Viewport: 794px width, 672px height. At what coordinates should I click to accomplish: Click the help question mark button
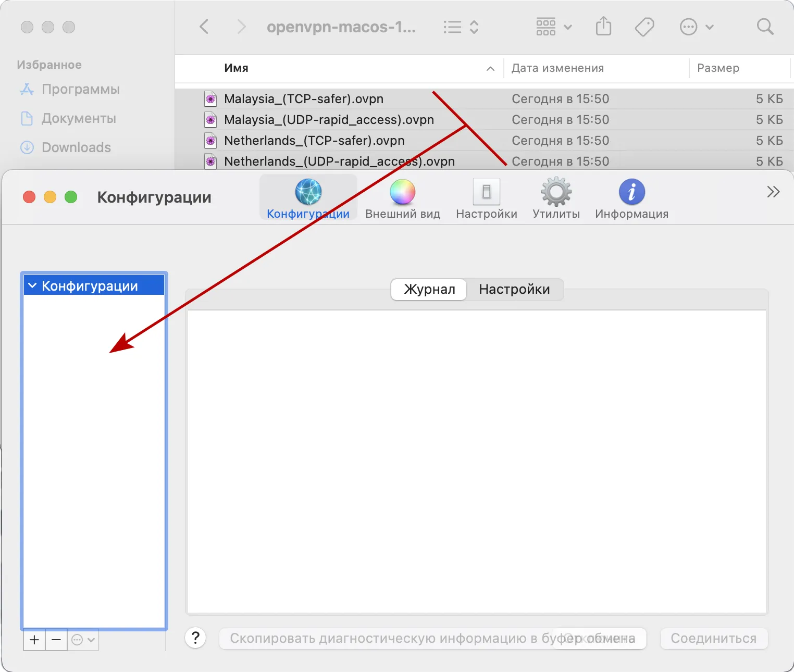(196, 638)
